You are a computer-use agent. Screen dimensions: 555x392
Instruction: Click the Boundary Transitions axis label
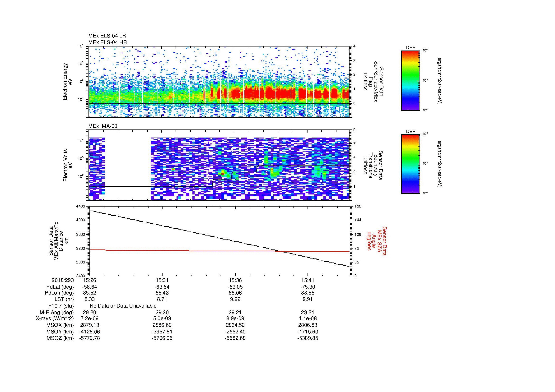pyautogui.click(x=373, y=165)
